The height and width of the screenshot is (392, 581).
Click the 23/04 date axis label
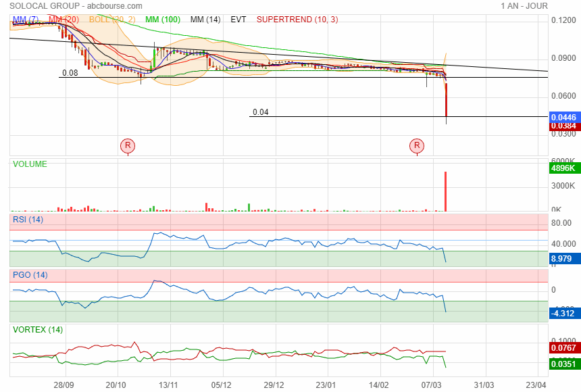pyautogui.click(x=536, y=385)
